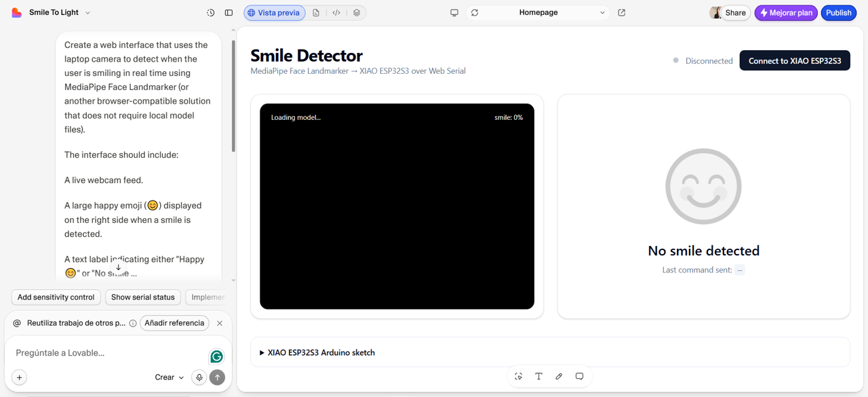This screenshot has width=868, height=397.
Task: Click the MediaPipe Face Landmarker subtitle
Action: click(358, 70)
